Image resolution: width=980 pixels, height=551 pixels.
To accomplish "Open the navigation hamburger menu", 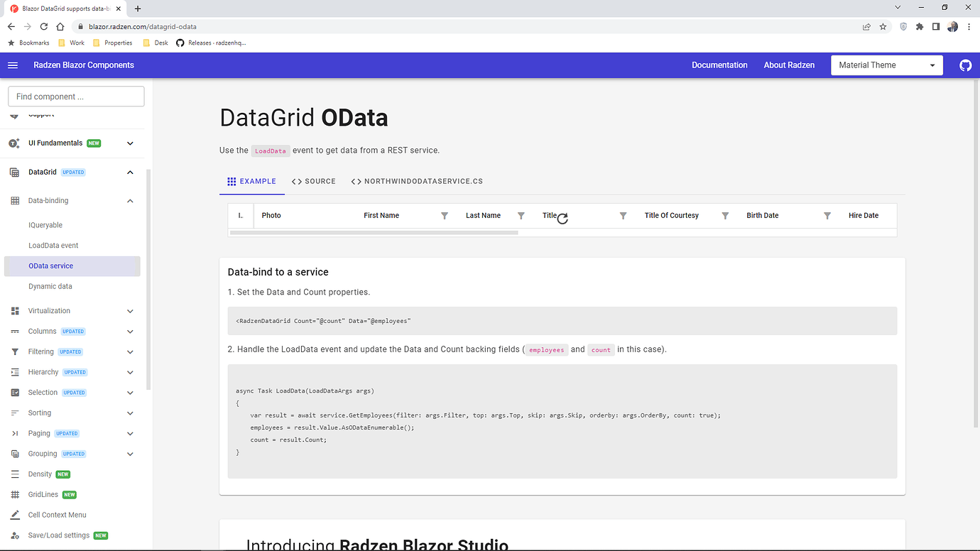I will tap(13, 65).
